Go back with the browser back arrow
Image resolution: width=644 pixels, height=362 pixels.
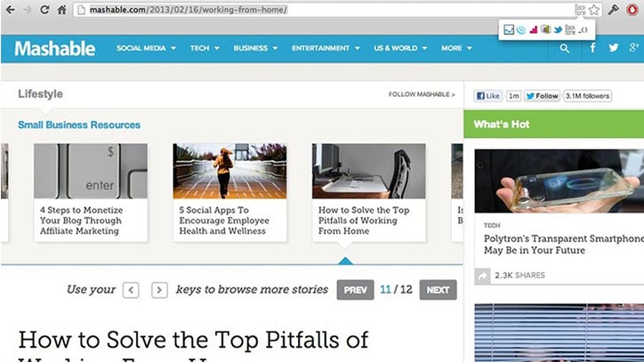(x=11, y=10)
